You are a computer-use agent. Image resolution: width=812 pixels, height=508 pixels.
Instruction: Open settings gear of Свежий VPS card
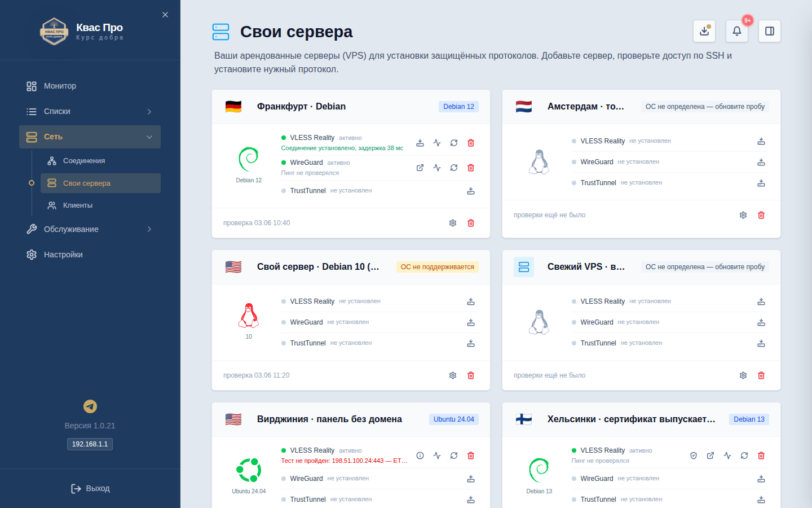click(743, 375)
